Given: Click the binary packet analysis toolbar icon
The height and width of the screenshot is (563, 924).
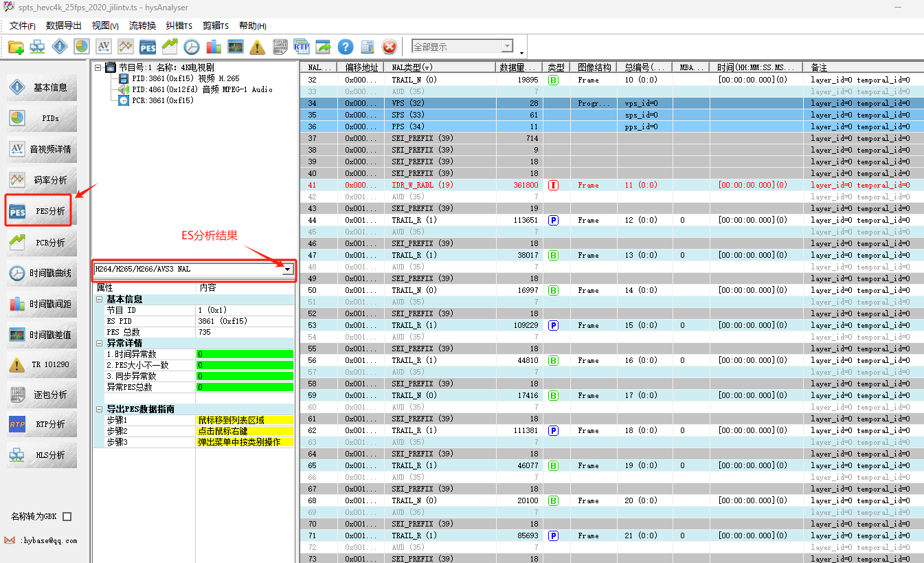Looking at the screenshot, I should [x=280, y=47].
